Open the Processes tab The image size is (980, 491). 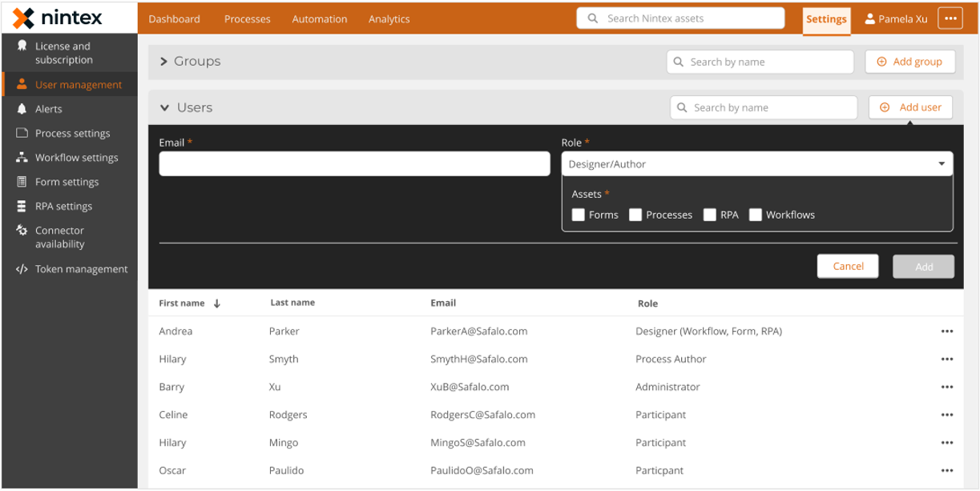pyautogui.click(x=248, y=19)
